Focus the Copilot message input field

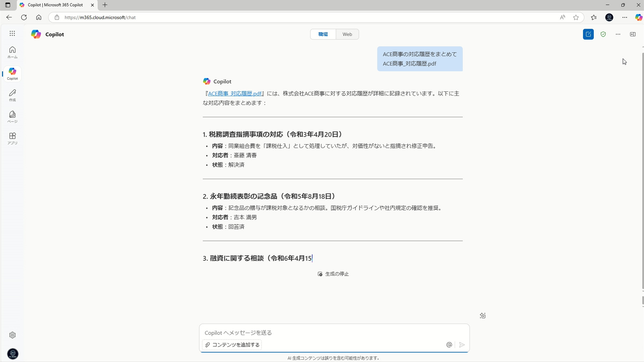(334, 333)
